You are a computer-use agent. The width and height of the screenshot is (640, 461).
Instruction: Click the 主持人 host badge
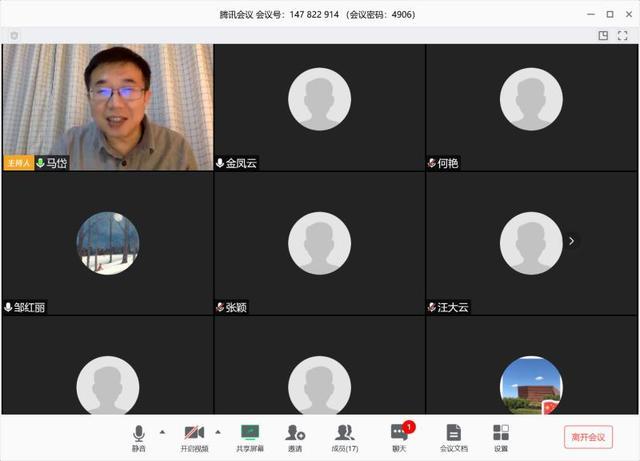(18, 163)
